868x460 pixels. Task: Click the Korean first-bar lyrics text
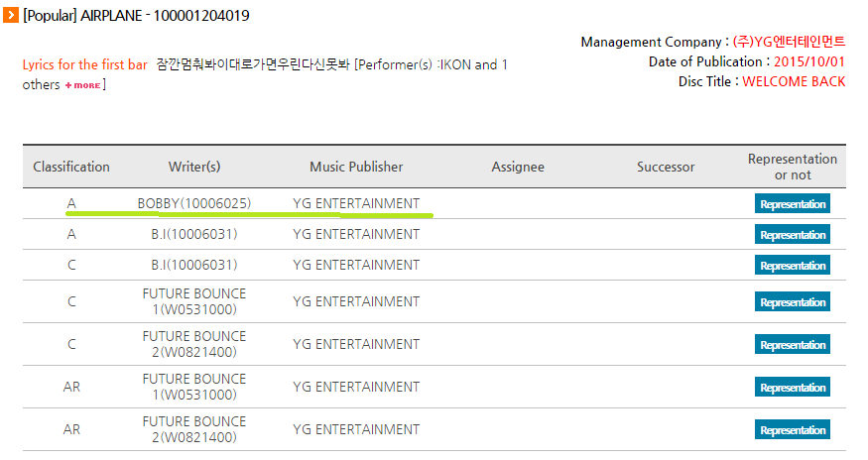pyautogui.click(x=253, y=64)
